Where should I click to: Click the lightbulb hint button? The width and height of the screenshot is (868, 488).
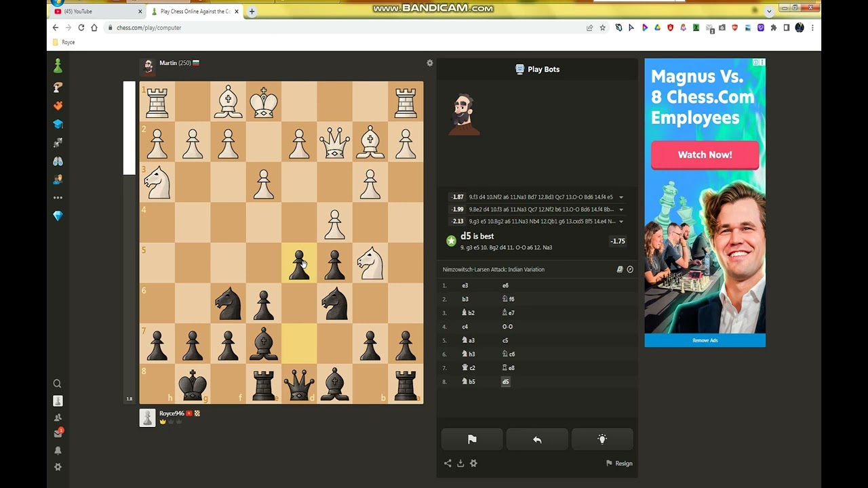tap(602, 439)
